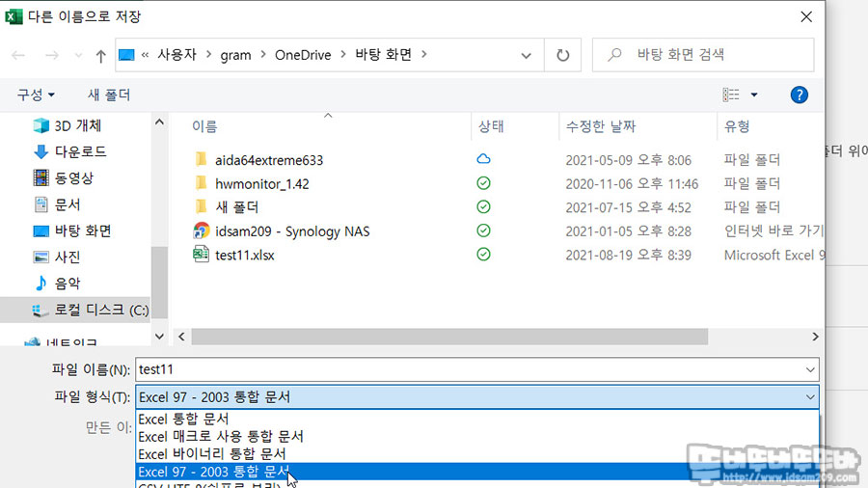Create a new folder with 새 폴더
The height and width of the screenshot is (488, 868).
click(108, 95)
